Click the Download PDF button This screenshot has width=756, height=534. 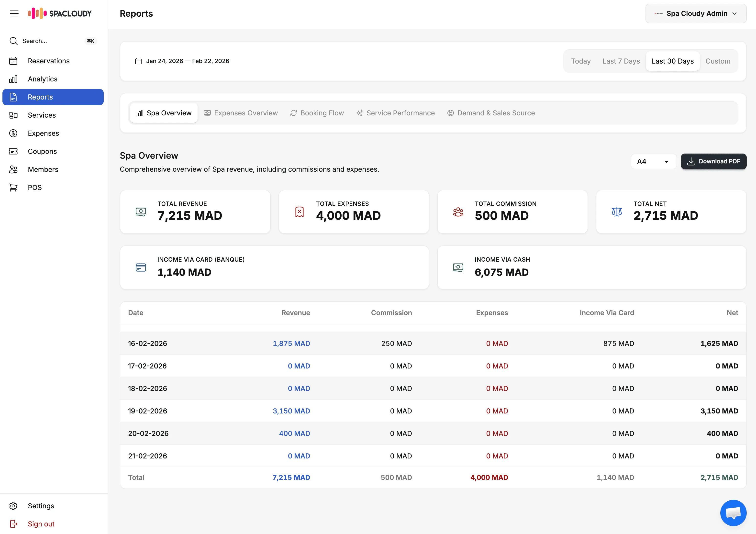713,161
